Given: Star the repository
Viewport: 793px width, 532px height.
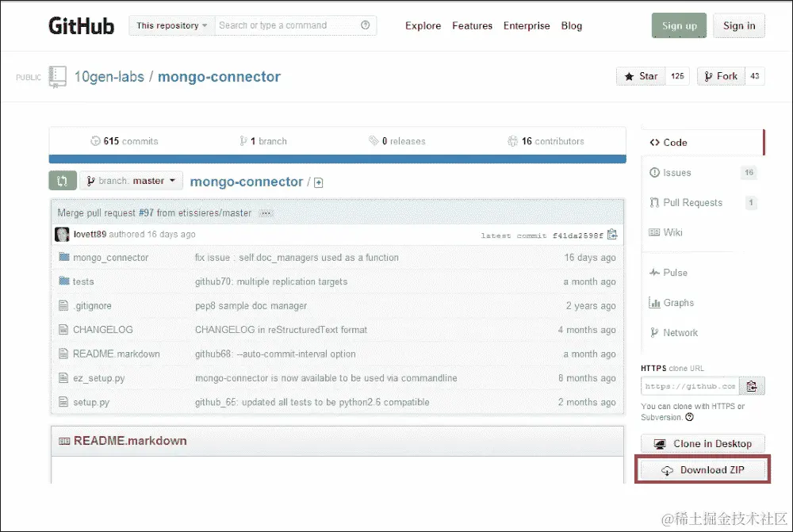Looking at the screenshot, I should (x=641, y=76).
